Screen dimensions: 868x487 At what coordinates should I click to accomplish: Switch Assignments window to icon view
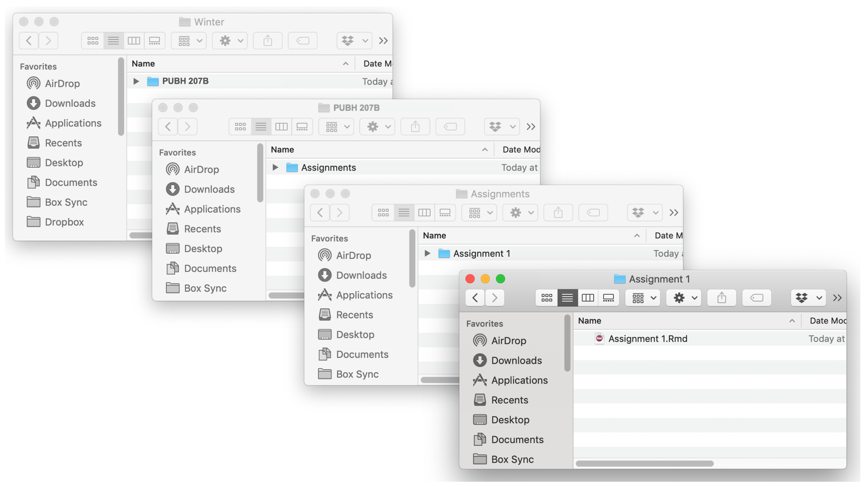click(383, 213)
